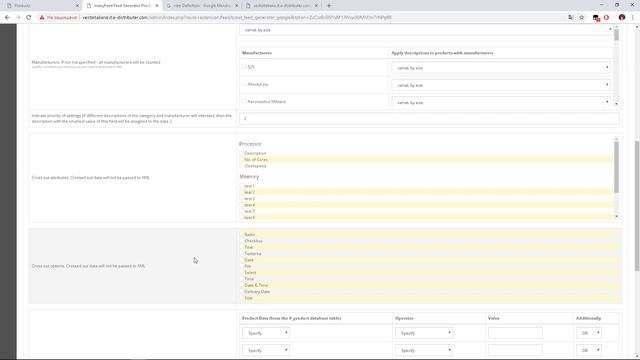Viewport: 640px width, 360px height.
Task: Open second row Operator Specify dropdown
Action: tap(424, 350)
